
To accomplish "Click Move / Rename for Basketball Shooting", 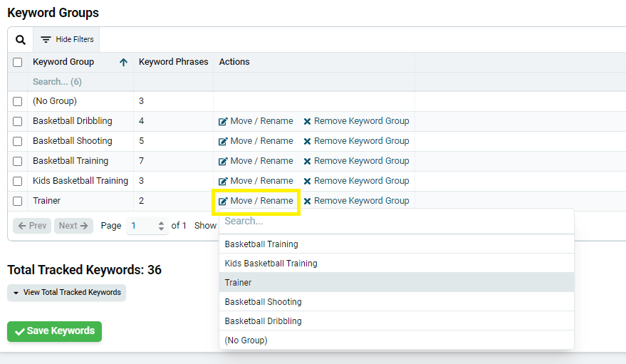I will pos(256,141).
